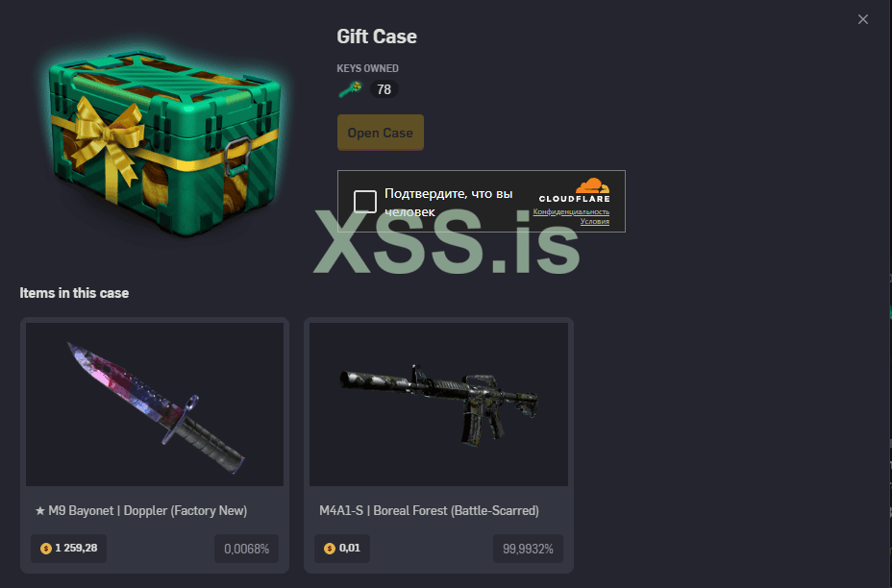Click the star before M9 Bayonet name
The height and width of the screenshot is (588, 892).
39,511
